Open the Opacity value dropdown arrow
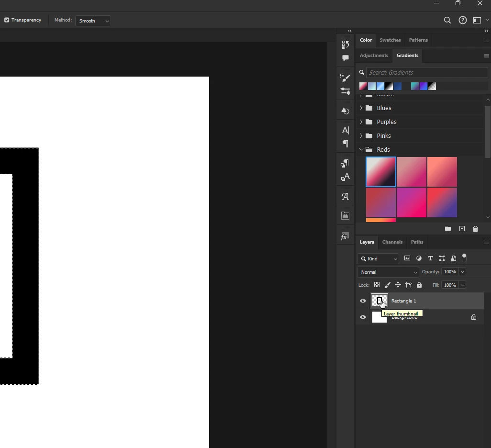Viewport: 491px width, 448px height. point(462,271)
